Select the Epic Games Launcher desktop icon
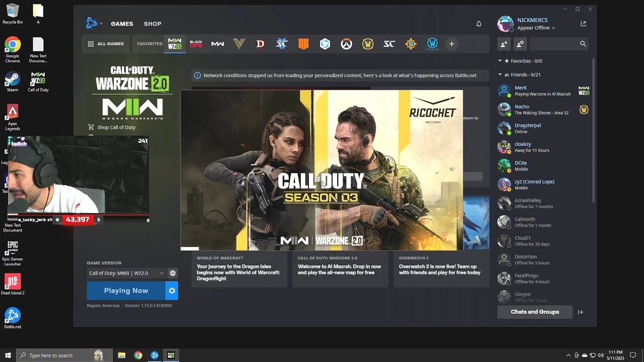The image size is (644, 362). [13, 253]
